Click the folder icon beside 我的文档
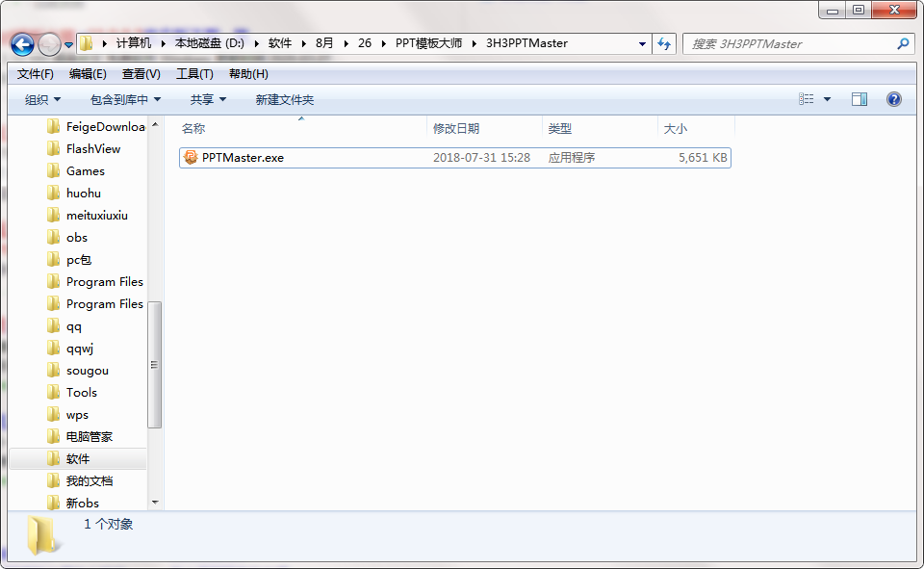The height and width of the screenshot is (569, 924). pos(53,481)
